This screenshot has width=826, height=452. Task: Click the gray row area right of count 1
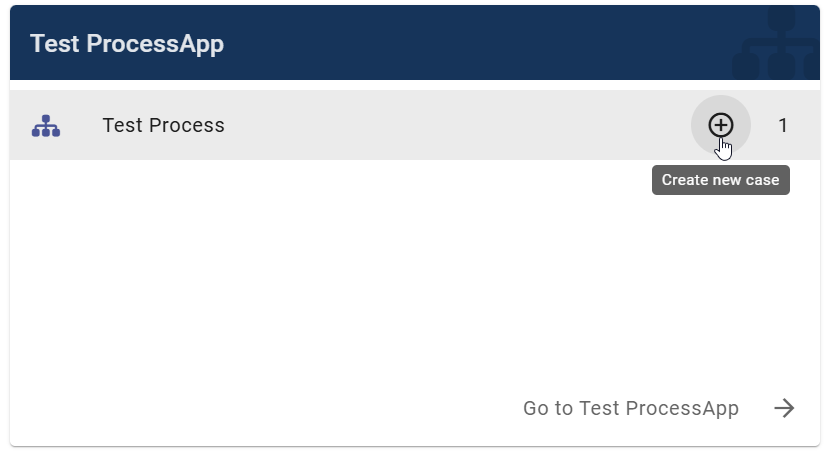(x=808, y=125)
